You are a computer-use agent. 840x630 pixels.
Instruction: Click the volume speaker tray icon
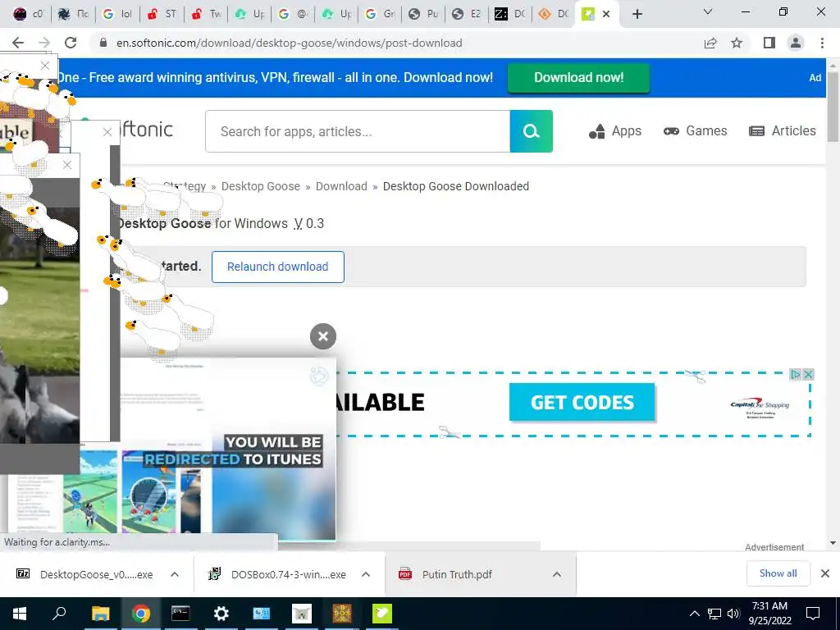click(733, 614)
